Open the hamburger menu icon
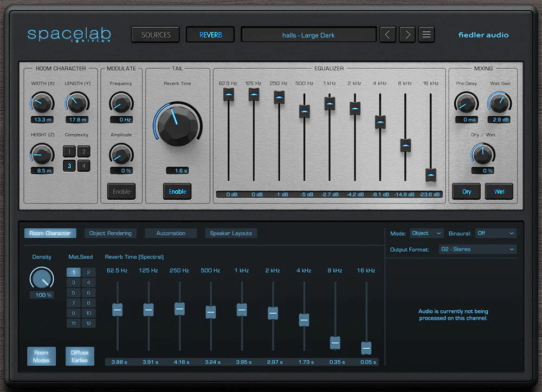 click(x=427, y=35)
